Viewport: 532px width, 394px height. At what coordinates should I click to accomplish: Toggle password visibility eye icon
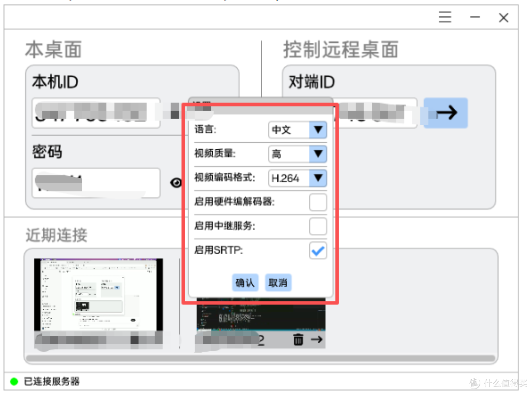tap(176, 183)
